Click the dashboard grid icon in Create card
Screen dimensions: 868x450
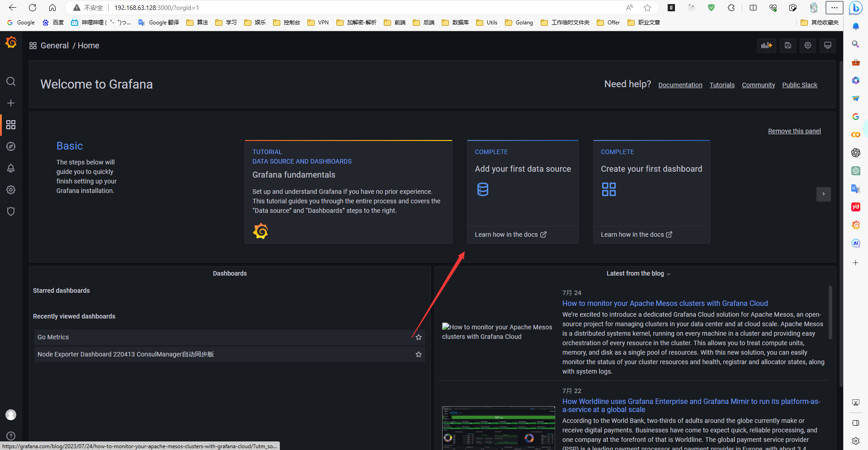(609, 189)
